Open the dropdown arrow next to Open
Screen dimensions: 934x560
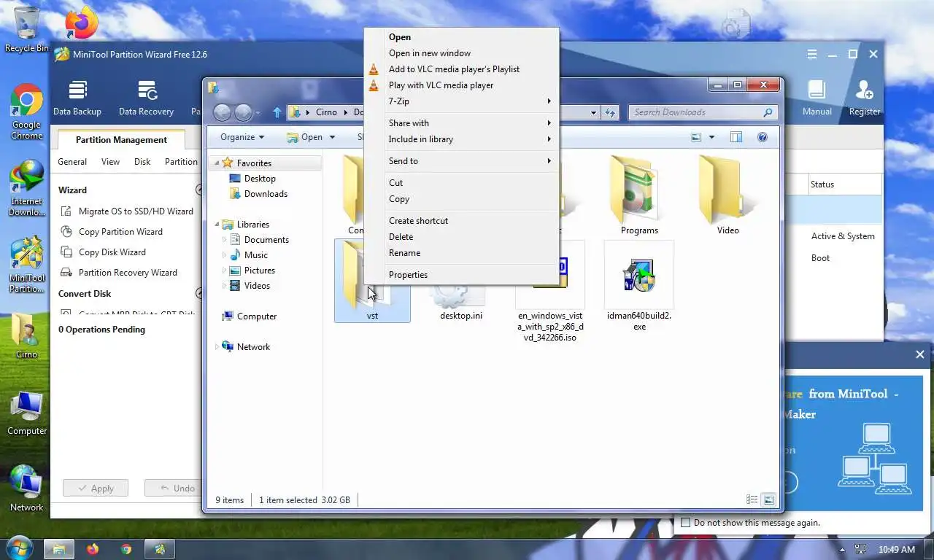click(x=332, y=137)
